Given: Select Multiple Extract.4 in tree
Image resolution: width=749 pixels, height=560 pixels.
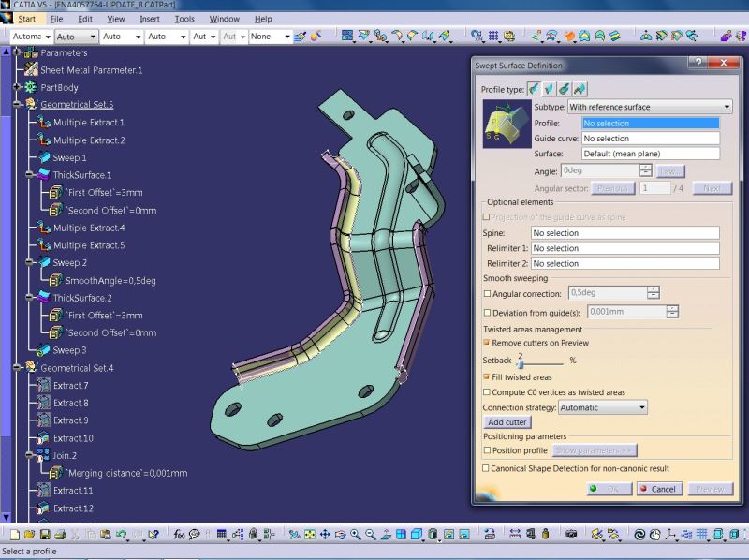Looking at the screenshot, I should click(89, 228).
